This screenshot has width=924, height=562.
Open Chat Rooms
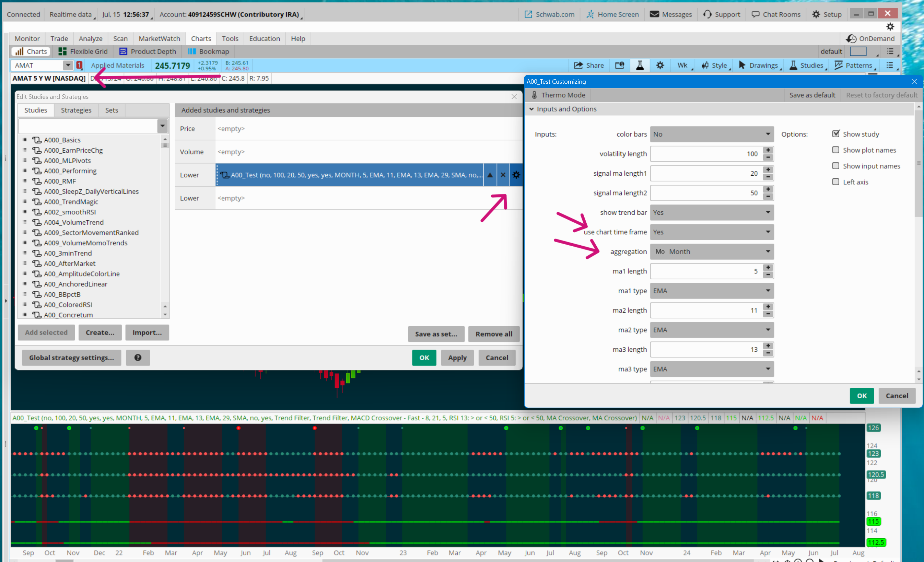pos(776,14)
